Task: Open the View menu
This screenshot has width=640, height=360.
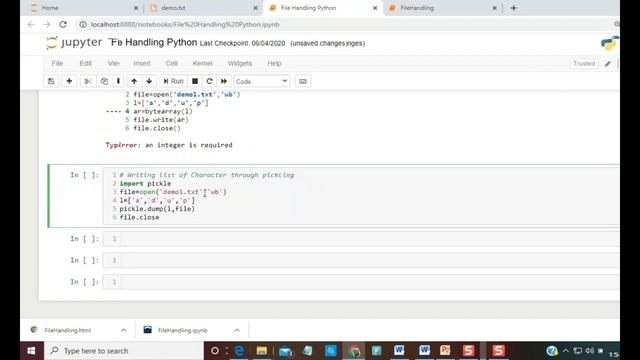Action: 113,63
